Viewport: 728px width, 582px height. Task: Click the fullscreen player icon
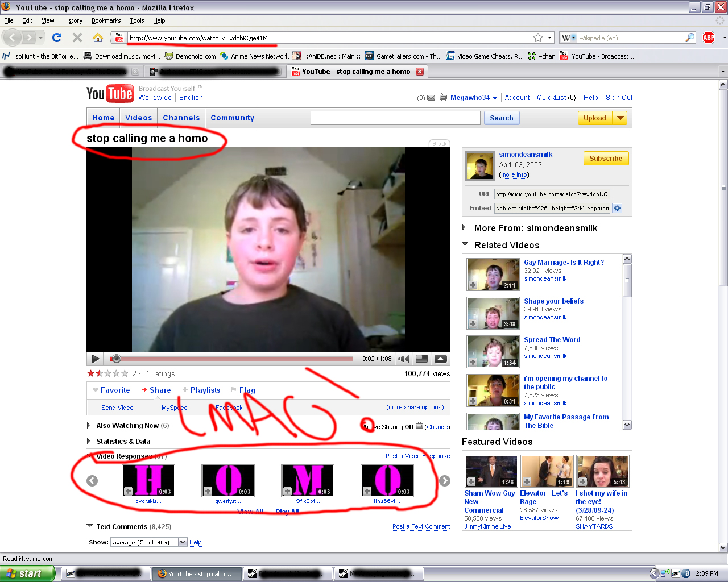point(441,359)
